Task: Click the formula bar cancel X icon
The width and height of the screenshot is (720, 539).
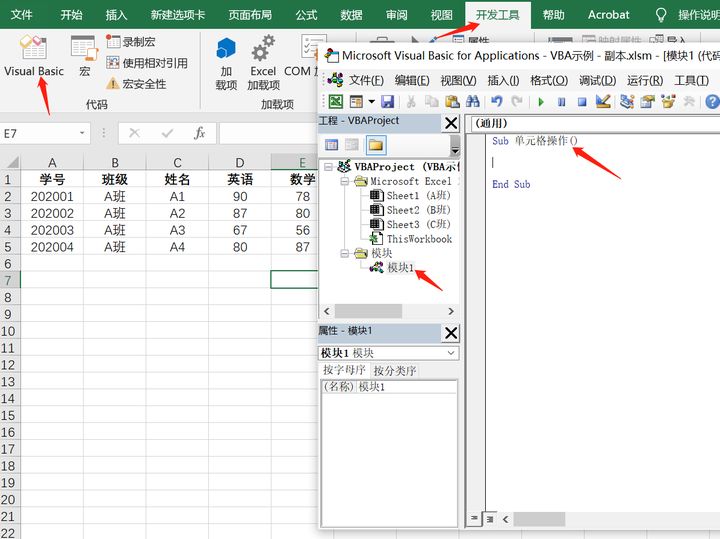Action: pyautogui.click(x=135, y=133)
